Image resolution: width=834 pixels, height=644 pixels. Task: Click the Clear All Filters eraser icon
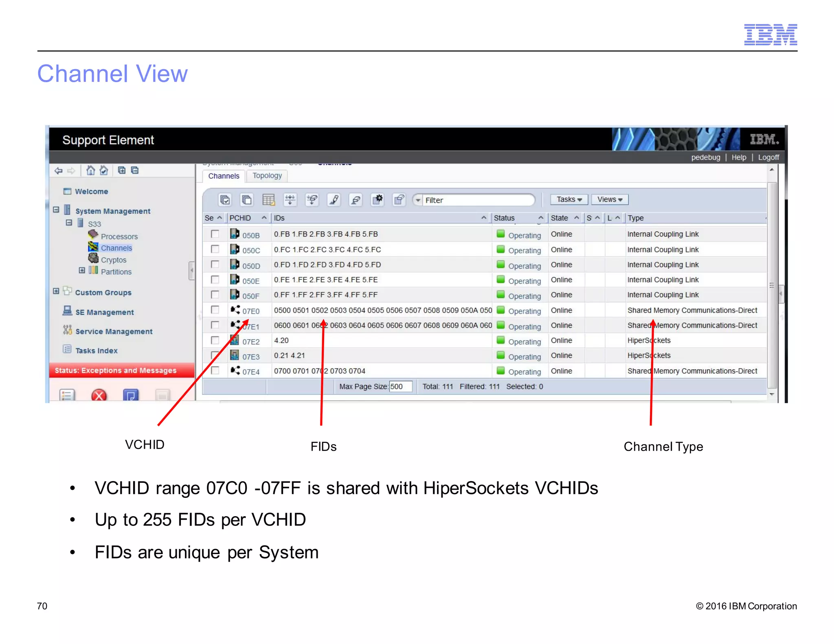tap(356, 199)
